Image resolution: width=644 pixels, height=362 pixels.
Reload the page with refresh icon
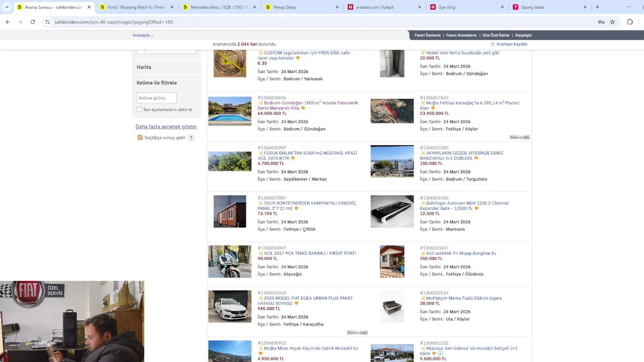click(33, 22)
